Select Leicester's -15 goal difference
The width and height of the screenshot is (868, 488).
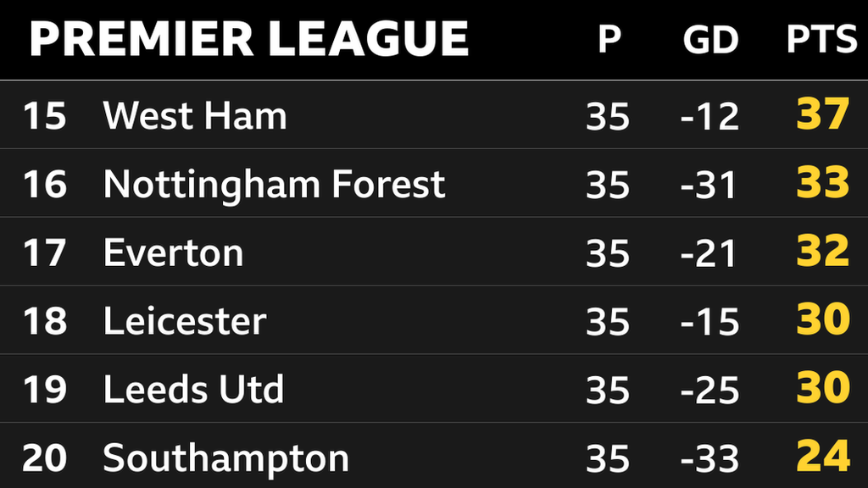click(x=709, y=322)
